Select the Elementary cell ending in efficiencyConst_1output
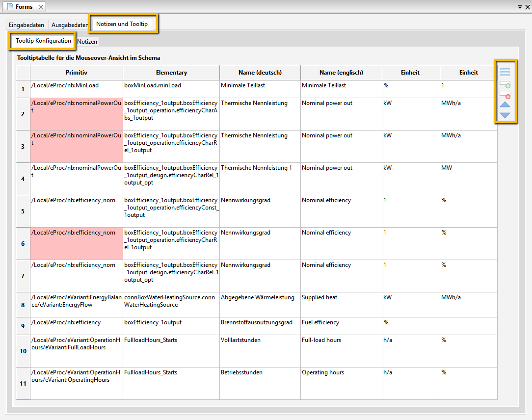This screenshot has height=420, width=532. click(171, 211)
